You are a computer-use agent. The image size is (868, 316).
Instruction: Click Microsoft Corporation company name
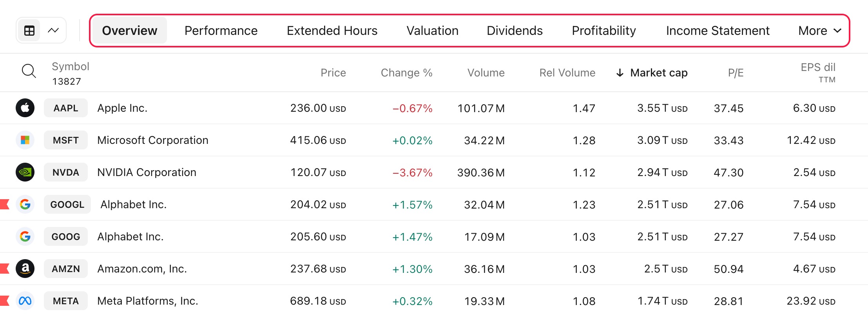pyautogui.click(x=153, y=140)
